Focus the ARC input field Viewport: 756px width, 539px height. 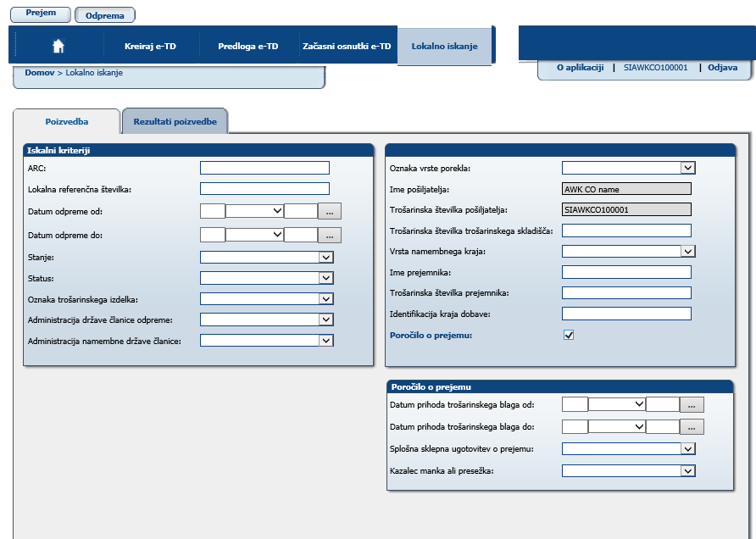pos(264,168)
